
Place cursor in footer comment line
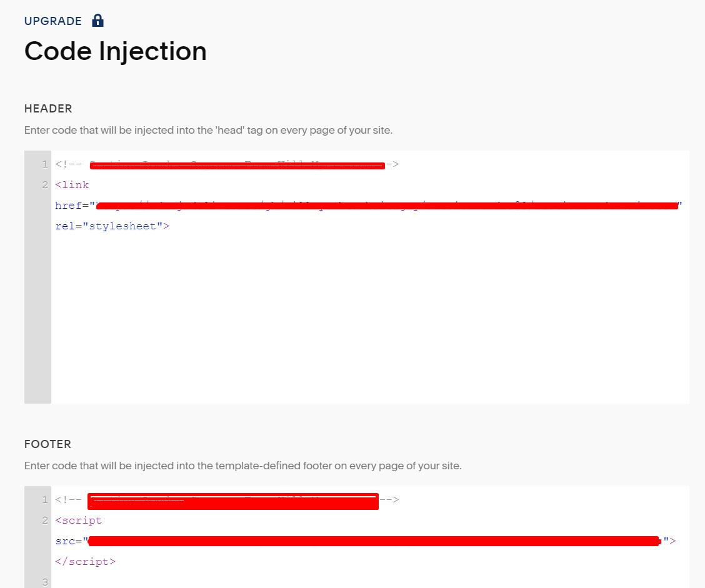click(232, 501)
